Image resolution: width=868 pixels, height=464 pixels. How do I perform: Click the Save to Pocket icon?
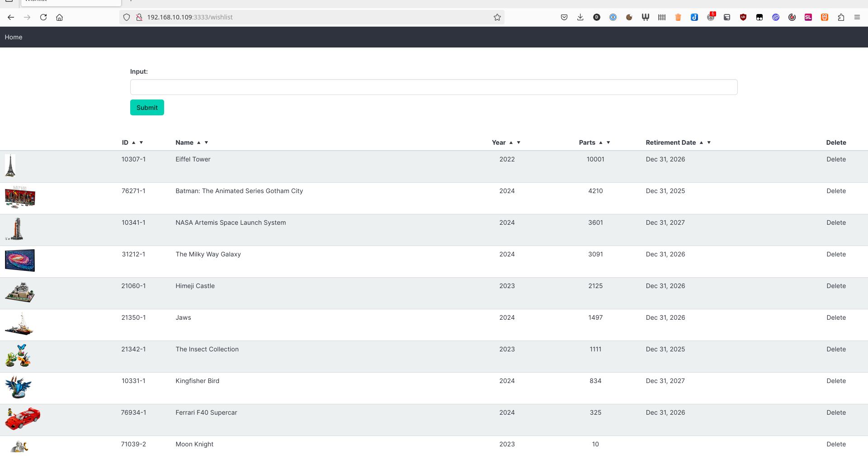click(x=564, y=17)
